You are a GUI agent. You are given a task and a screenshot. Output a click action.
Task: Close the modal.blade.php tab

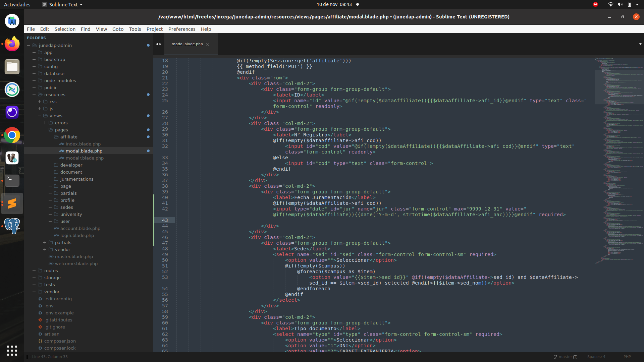[208, 44]
